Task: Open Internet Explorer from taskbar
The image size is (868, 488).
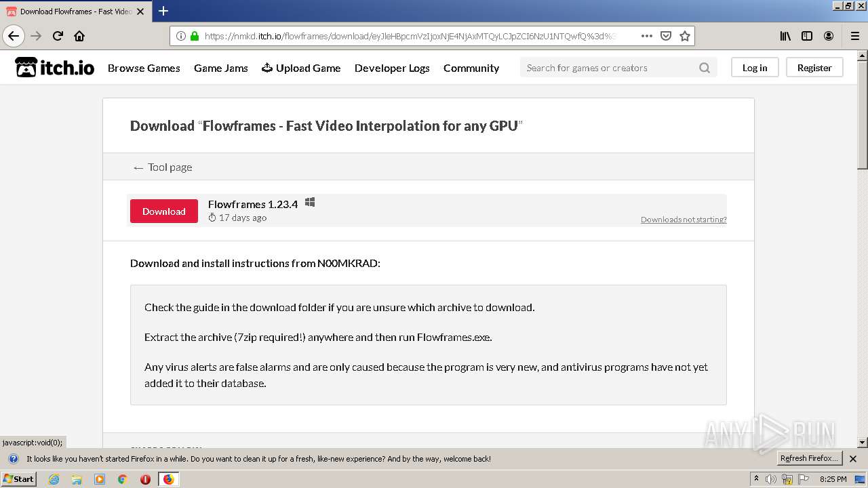Action: [x=54, y=479]
